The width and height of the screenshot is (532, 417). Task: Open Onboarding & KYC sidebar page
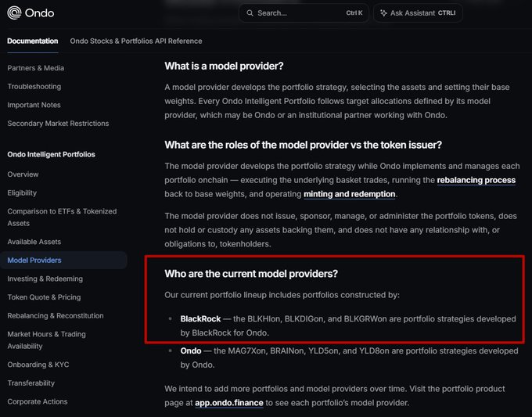[x=38, y=365]
